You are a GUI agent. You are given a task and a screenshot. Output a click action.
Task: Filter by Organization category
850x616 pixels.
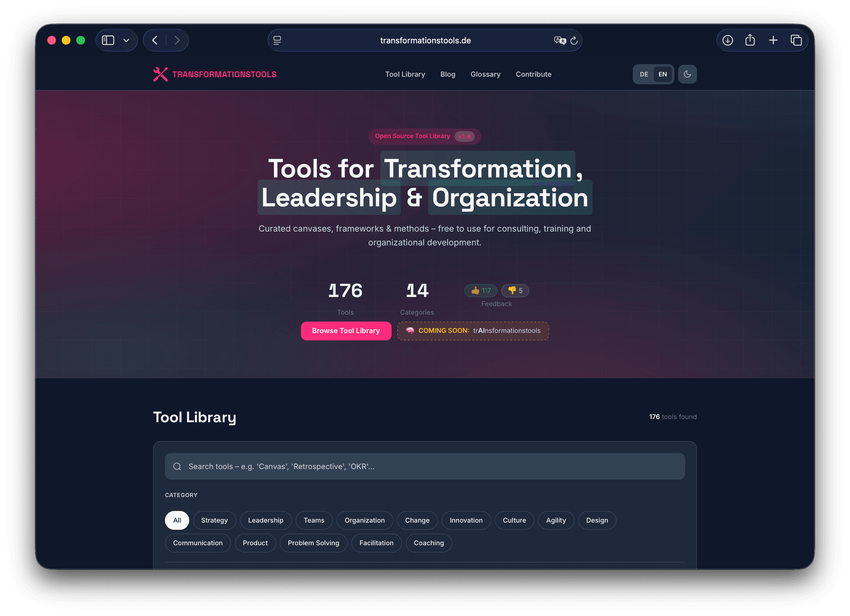365,520
